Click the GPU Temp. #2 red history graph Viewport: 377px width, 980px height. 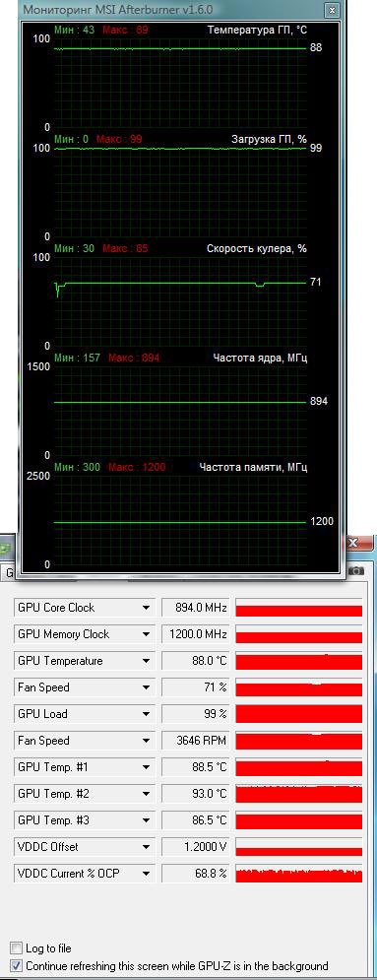pos(299,794)
